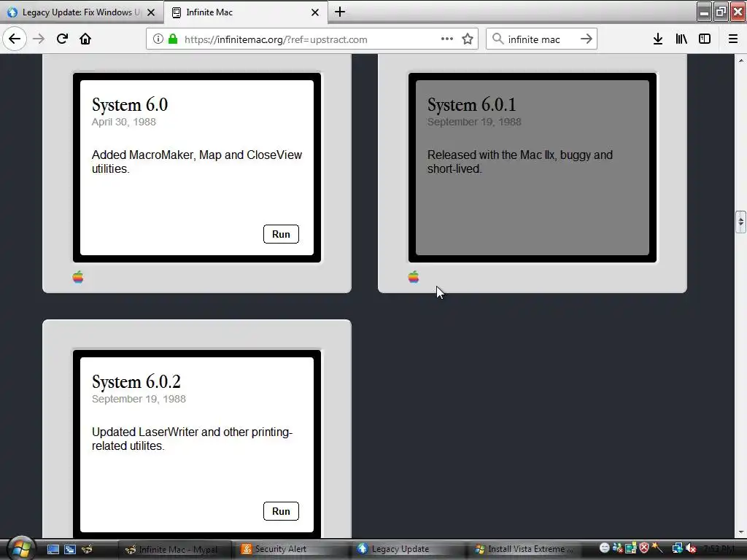Click the search magnifier icon
This screenshot has height=560, width=747.
(x=498, y=39)
